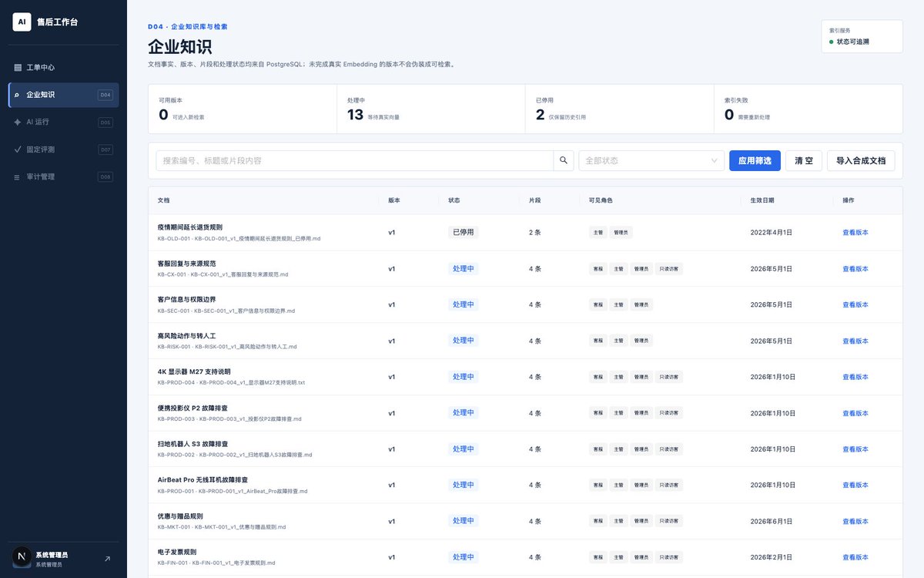Image resolution: width=924 pixels, height=578 pixels.
Task: Click the 固定评测 checkmark icon
Action: tap(18, 150)
